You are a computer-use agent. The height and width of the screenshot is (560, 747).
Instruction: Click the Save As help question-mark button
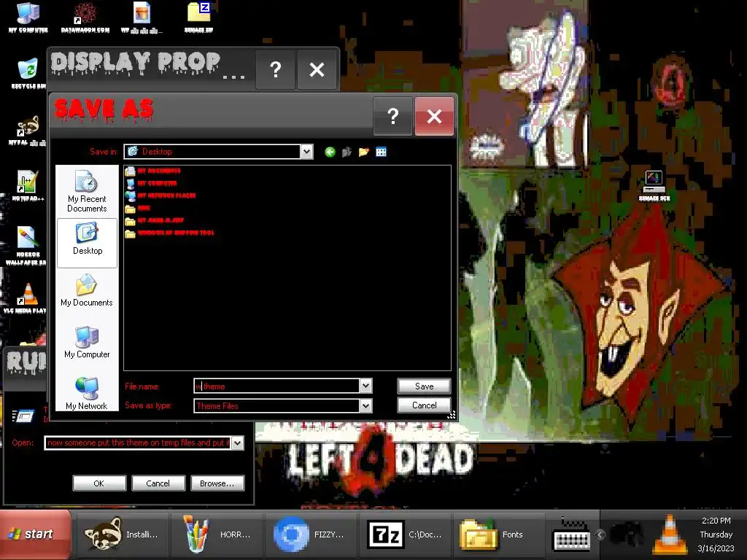click(x=392, y=116)
